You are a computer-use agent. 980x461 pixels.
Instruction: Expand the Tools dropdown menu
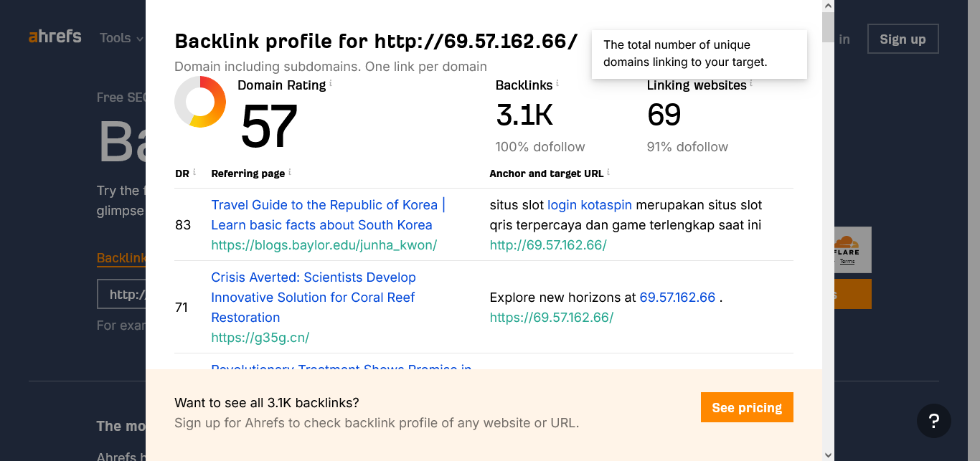pos(121,38)
